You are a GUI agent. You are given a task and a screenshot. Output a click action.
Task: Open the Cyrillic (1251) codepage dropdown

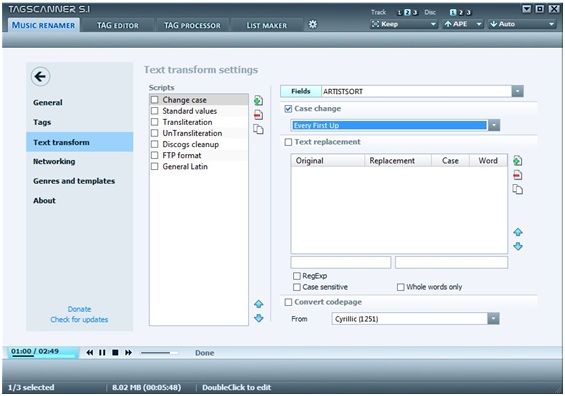[x=493, y=319]
